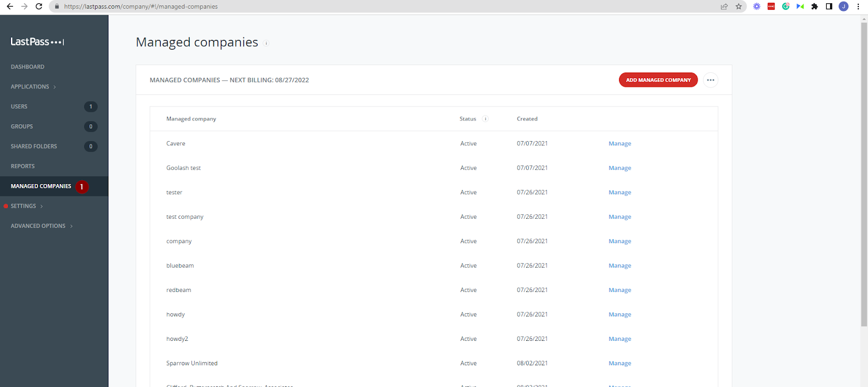Open Users in the sidebar
Image resolution: width=868 pixels, height=387 pixels.
pos(19,106)
